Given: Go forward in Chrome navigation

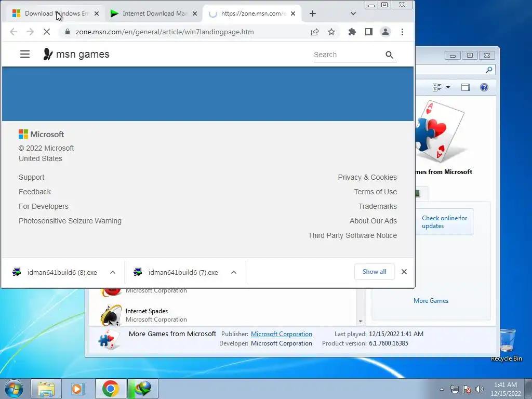Looking at the screenshot, I should tap(30, 32).
